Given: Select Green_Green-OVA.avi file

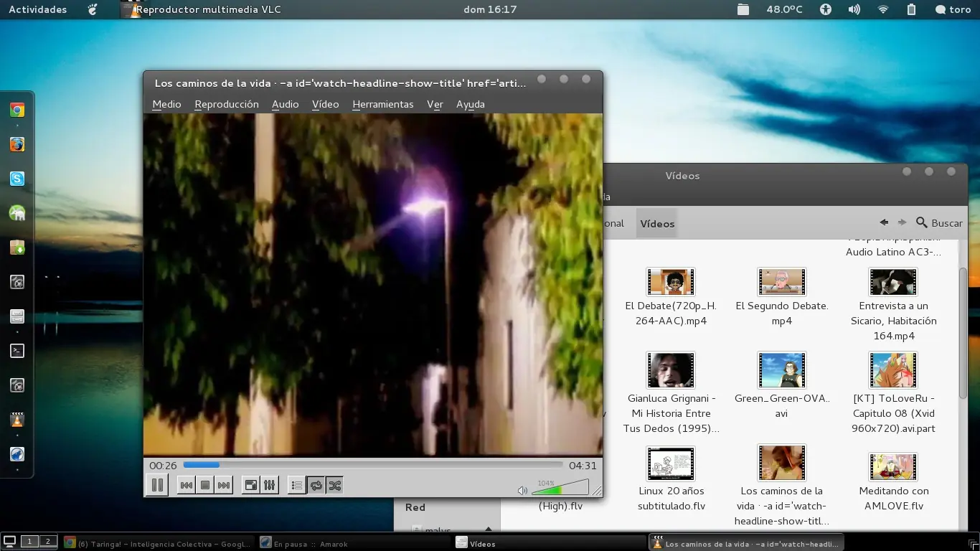Looking at the screenshot, I should click(x=782, y=385).
